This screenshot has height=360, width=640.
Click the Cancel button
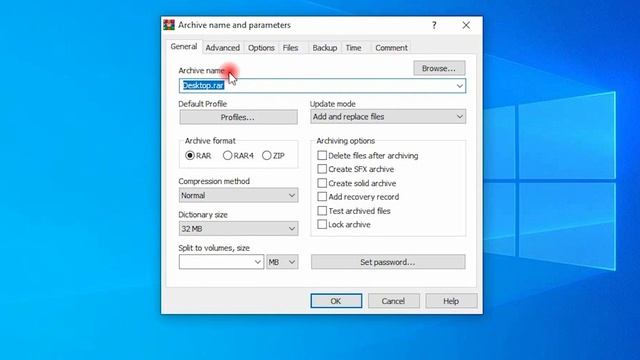393,301
